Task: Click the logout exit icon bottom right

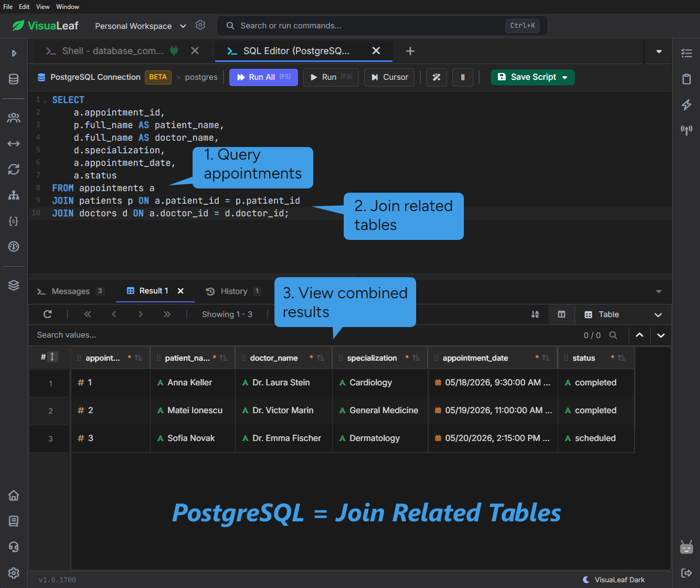Action: [686, 573]
